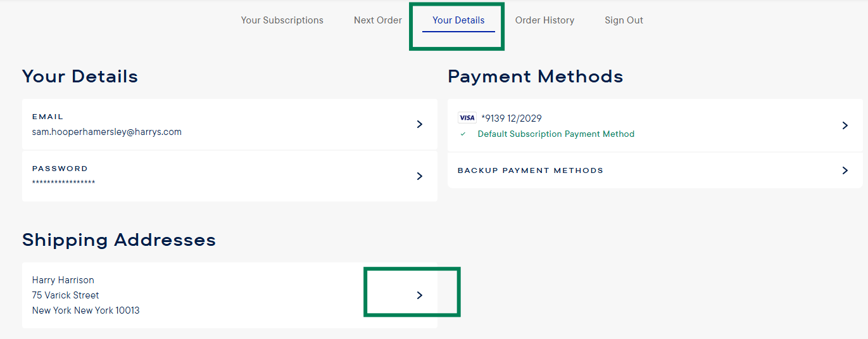Click the Sign Out link
The image size is (868, 339).
[x=624, y=20]
